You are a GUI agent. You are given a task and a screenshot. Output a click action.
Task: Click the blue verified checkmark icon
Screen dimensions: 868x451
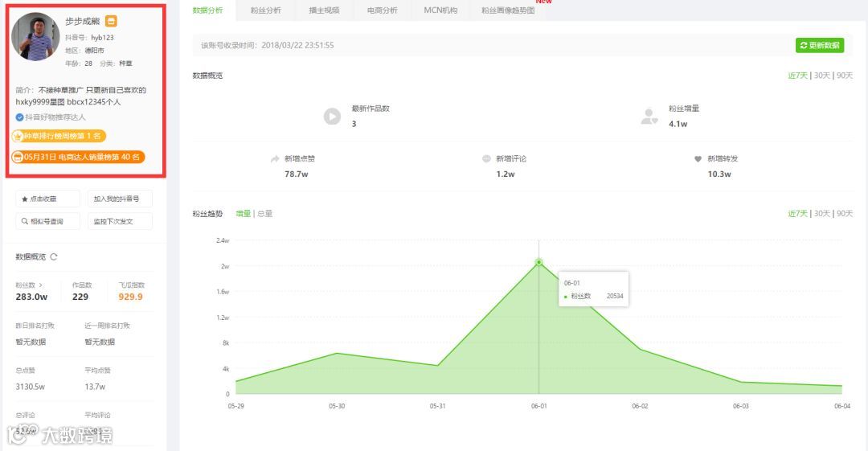(x=19, y=117)
